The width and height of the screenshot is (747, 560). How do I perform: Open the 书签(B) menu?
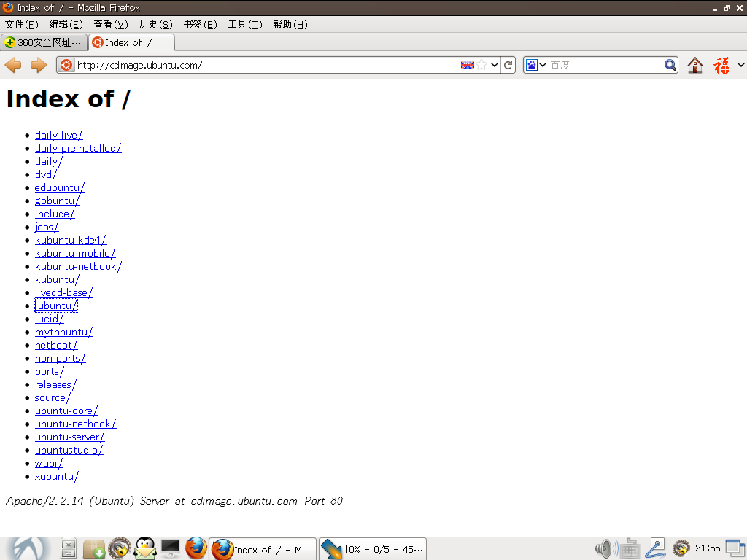click(x=200, y=24)
